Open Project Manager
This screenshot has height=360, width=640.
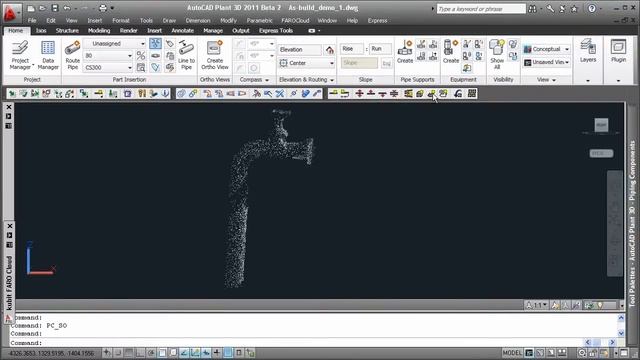point(20,55)
